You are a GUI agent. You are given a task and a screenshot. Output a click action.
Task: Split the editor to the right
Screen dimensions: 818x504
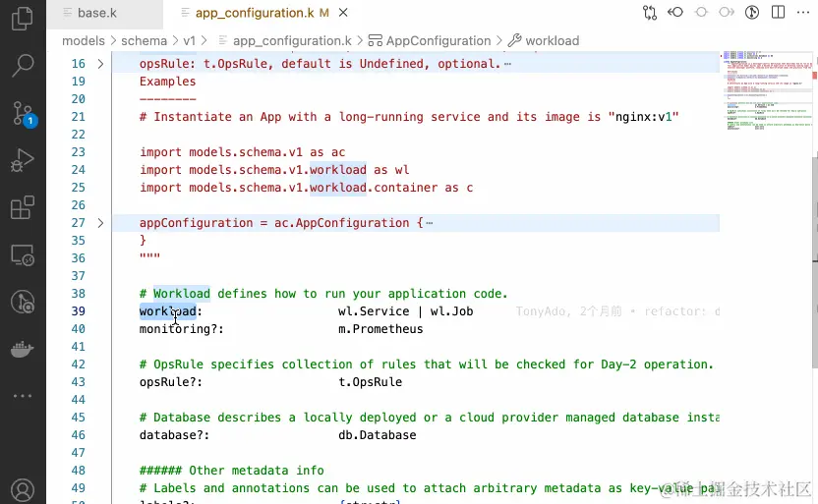[778, 12]
